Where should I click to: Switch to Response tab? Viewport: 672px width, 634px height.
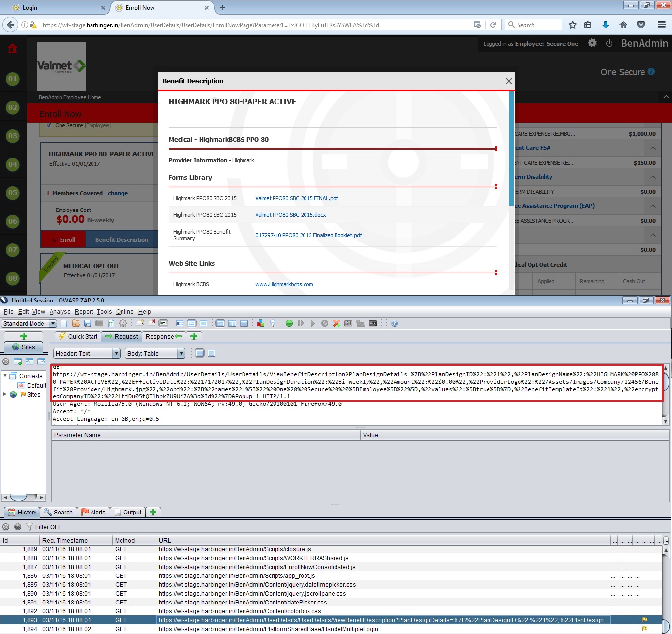[x=164, y=336]
